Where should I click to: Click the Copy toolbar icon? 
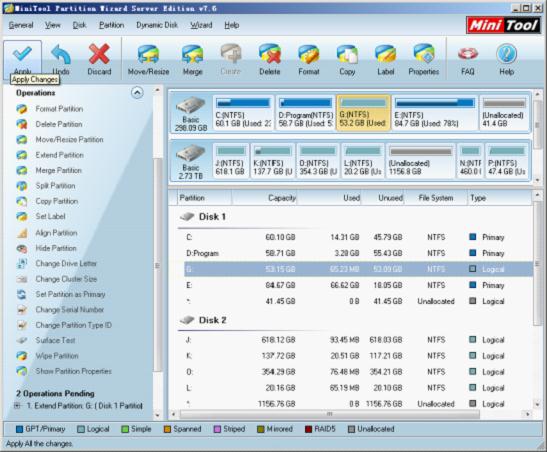[347, 55]
